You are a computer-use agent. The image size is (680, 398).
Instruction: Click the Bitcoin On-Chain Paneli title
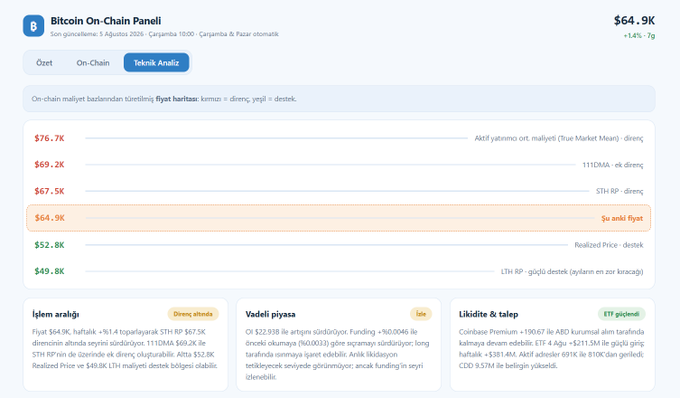click(106, 21)
